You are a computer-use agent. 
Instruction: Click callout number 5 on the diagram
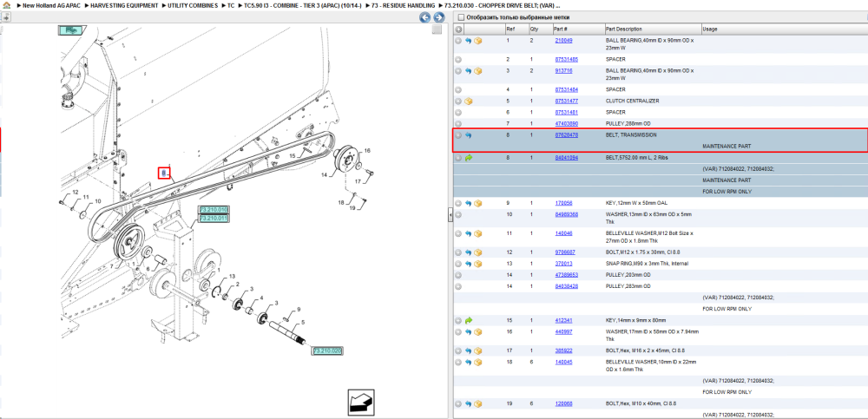[303, 322]
